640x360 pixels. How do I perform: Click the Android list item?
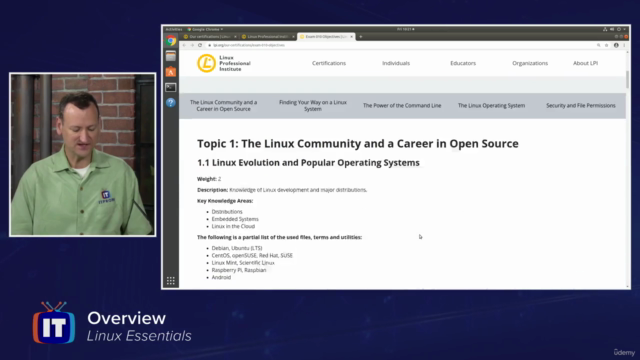point(221,278)
